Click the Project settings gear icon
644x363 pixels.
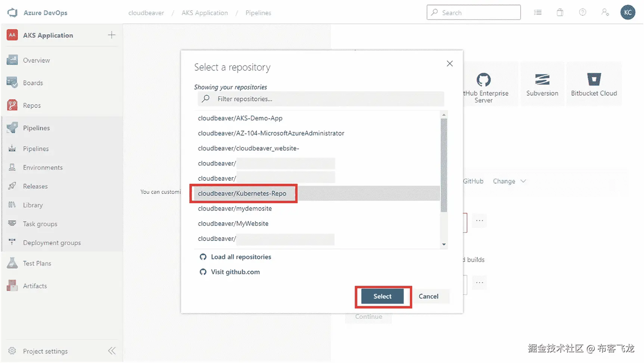coord(12,351)
